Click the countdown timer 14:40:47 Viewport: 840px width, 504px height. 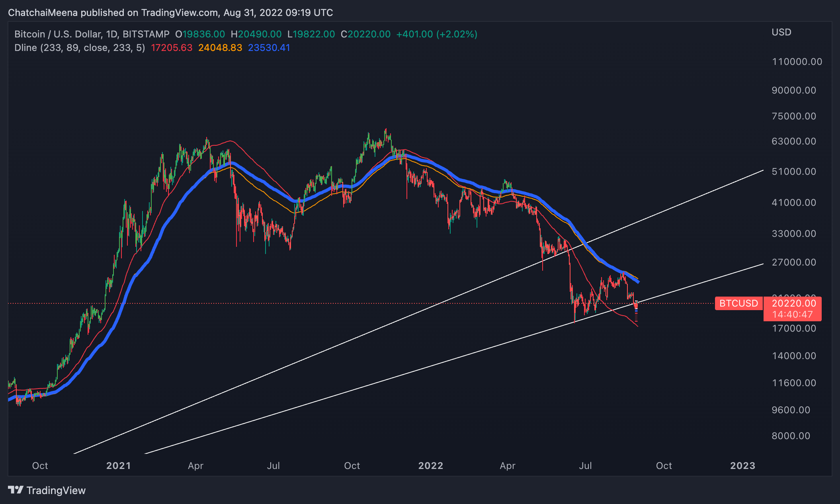pos(793,315)
